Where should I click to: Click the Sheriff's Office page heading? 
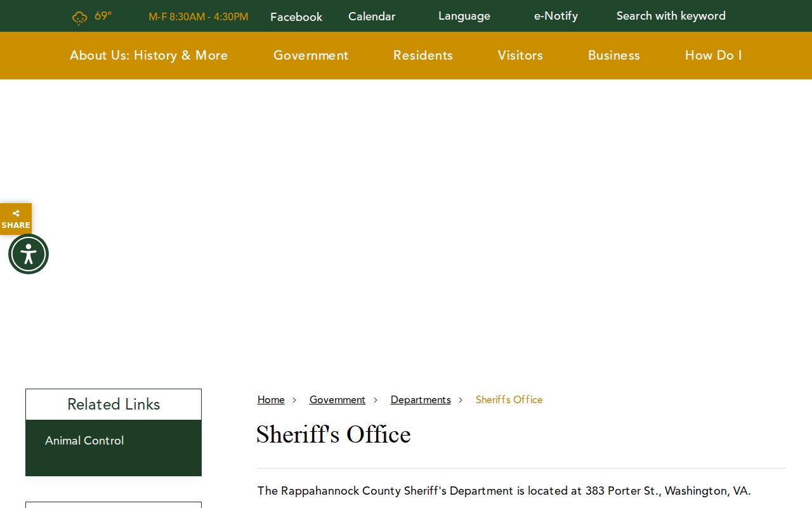[x=334, y=435]
